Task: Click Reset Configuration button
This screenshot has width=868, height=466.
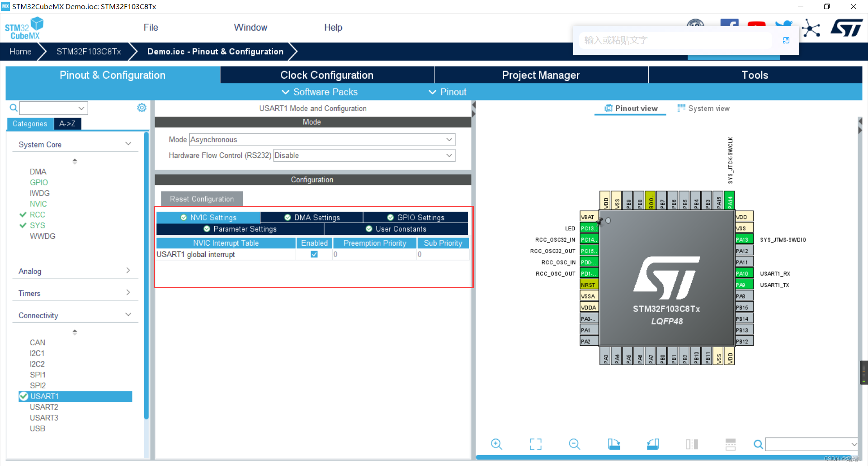Action: (x=202, y=199)
